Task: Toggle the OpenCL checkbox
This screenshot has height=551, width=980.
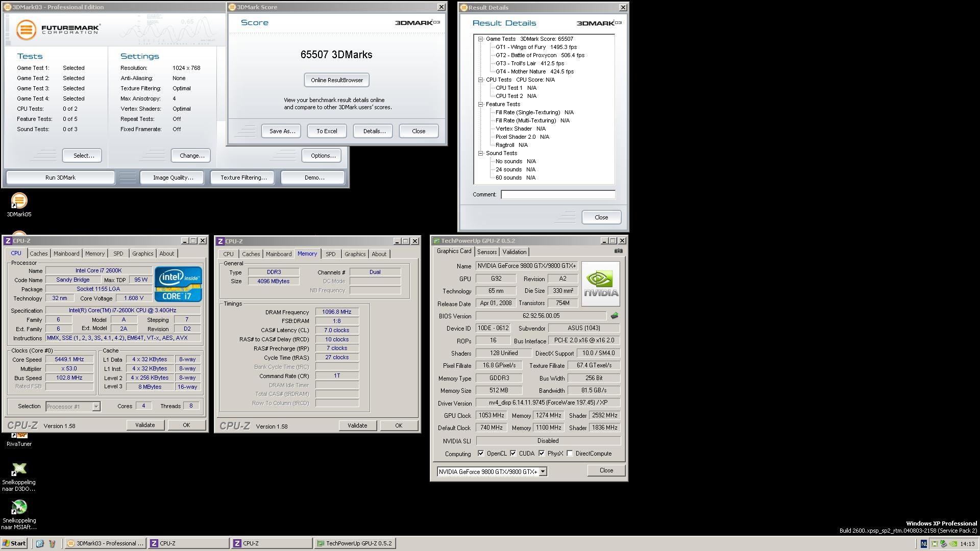Action: [x=480, y=453]
